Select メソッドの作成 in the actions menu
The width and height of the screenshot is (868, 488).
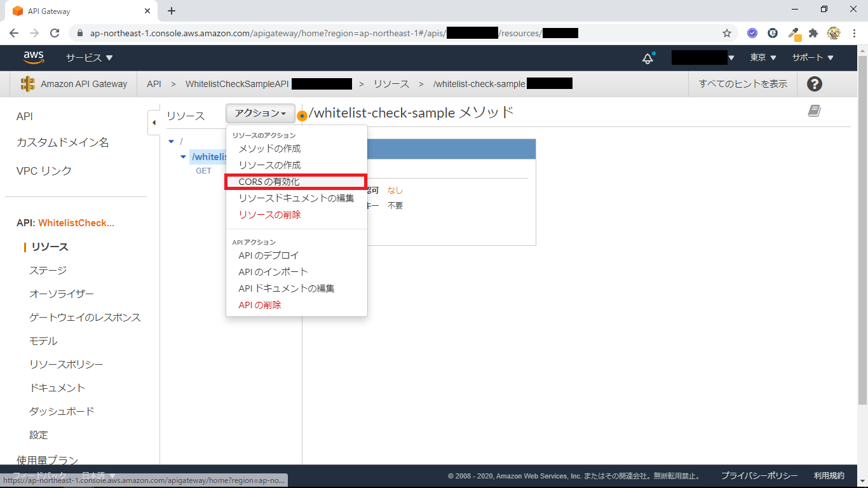[269, 149]
